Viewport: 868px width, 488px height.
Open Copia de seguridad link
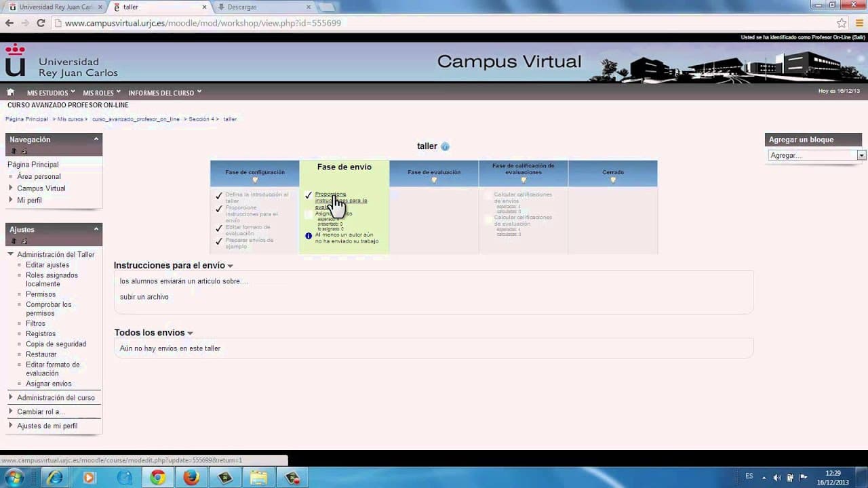tap(56, 344)
